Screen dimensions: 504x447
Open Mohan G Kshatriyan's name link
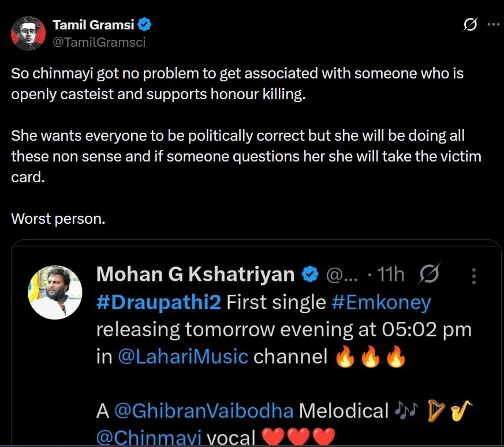coord(195,274)
